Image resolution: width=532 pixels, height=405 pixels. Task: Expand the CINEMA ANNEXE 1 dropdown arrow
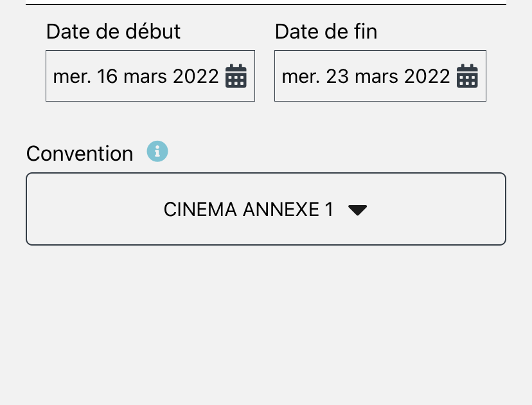358,210
